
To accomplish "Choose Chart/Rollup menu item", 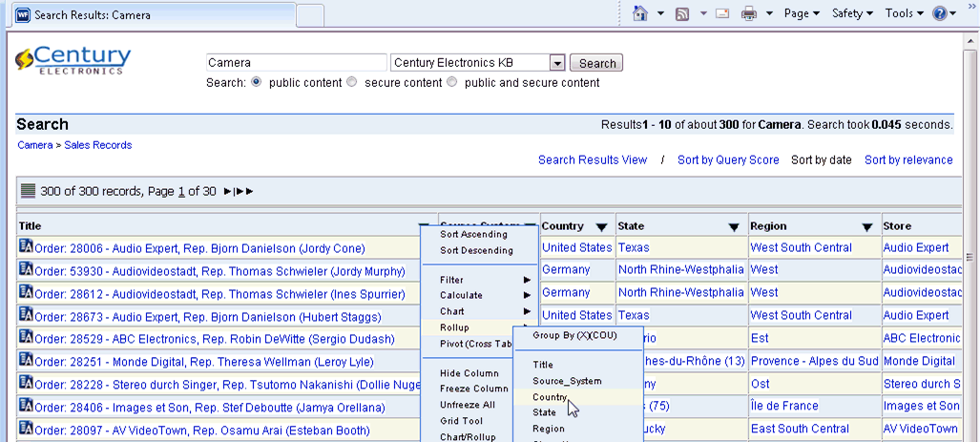I will (468, 437).
